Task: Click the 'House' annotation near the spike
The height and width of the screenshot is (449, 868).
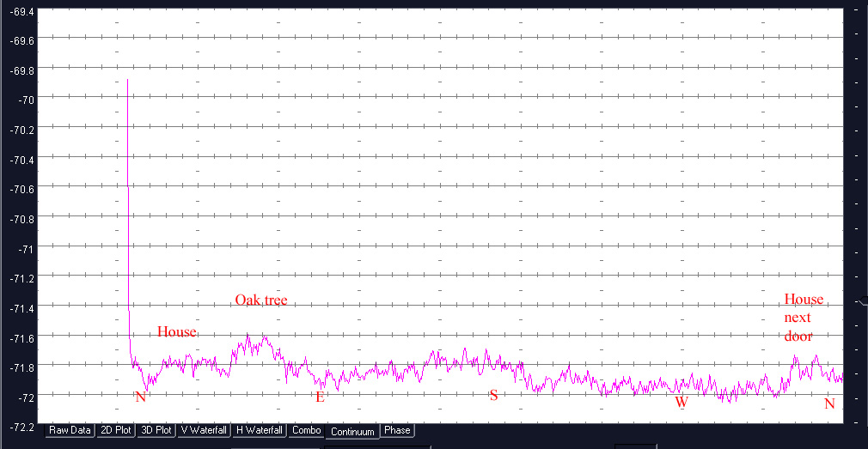Action: coord(176,332)
